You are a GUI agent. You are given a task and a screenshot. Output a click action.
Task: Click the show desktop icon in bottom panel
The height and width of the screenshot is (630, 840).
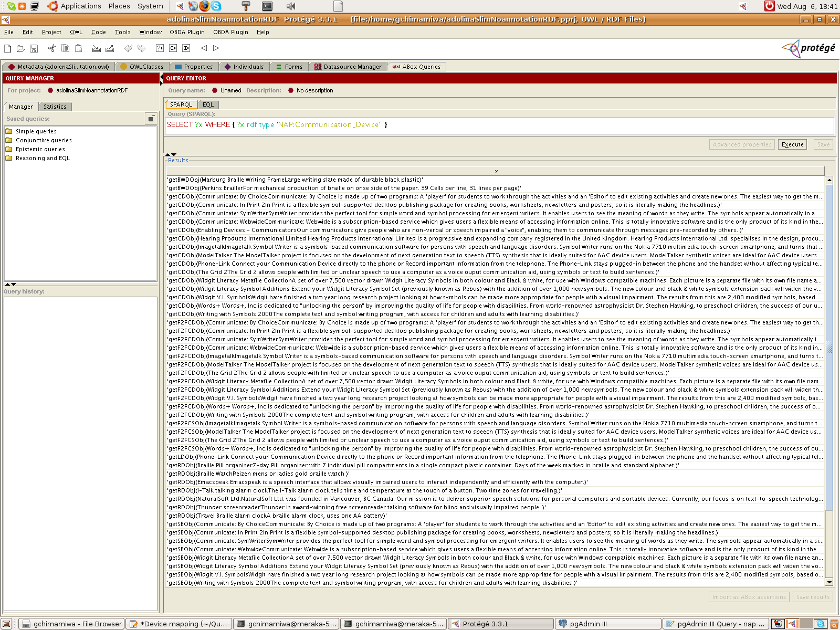6,624
